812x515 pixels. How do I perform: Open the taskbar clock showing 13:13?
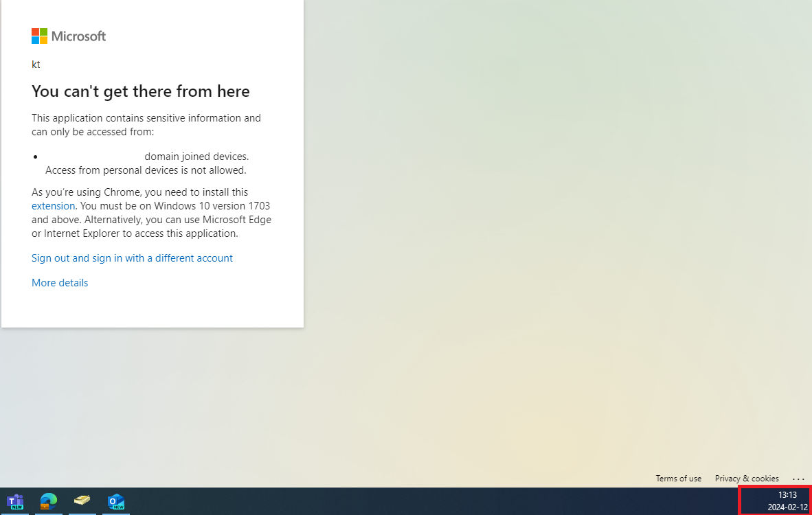(787, 501)
